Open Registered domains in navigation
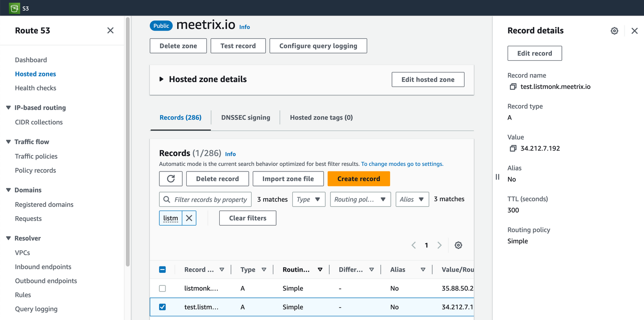This screenshot has height=320, width=644. tap(44, 205)
